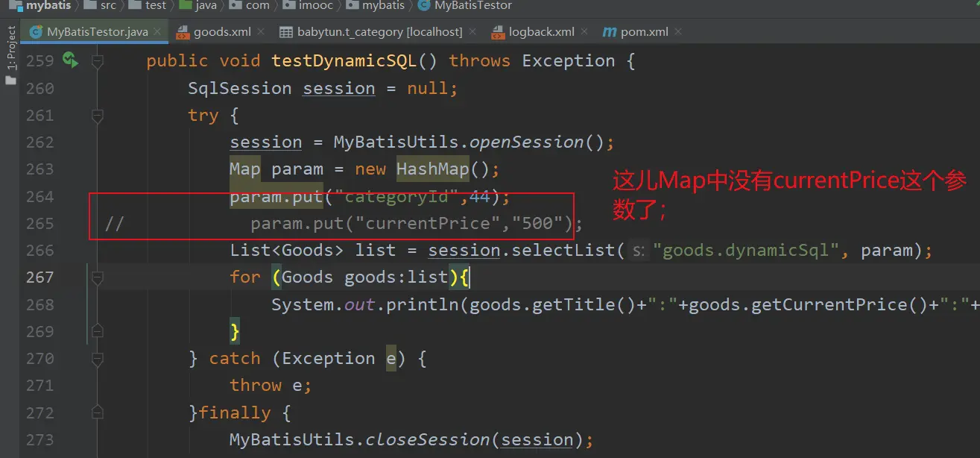Fold the finally block at line 272

97,412
